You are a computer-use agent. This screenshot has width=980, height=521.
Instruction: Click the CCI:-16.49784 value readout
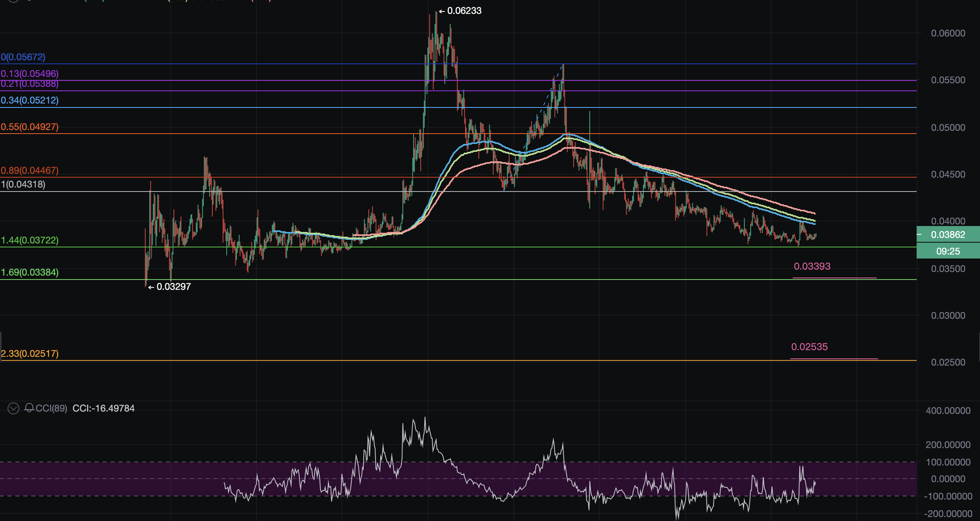(x=103, y=408)
